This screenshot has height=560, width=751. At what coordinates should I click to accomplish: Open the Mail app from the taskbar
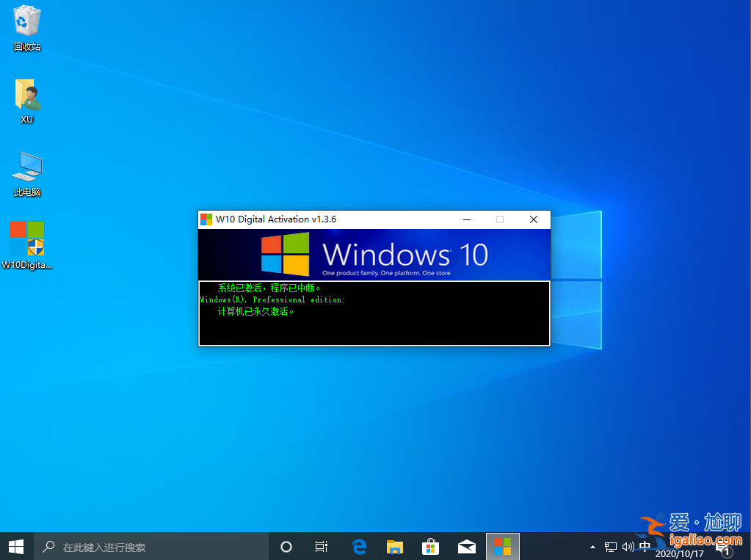pyautogui.click(x=466, y=546)
